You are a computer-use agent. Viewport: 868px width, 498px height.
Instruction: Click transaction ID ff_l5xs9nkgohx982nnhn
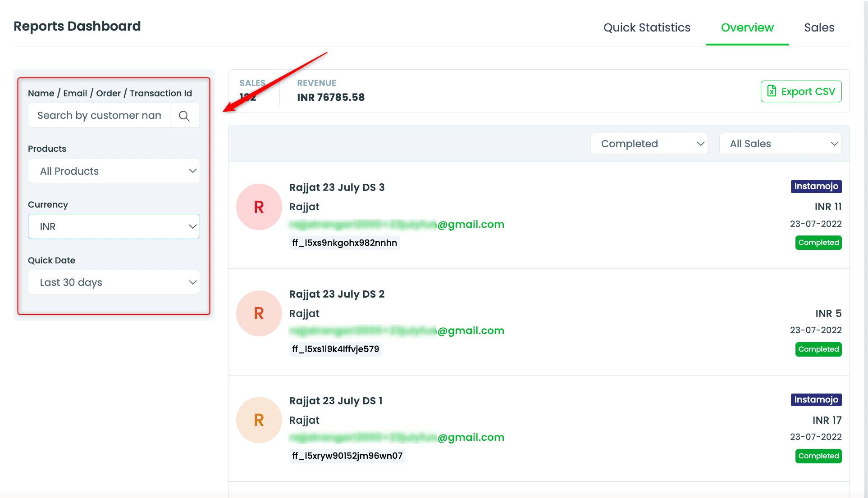(x=344, y=243)
